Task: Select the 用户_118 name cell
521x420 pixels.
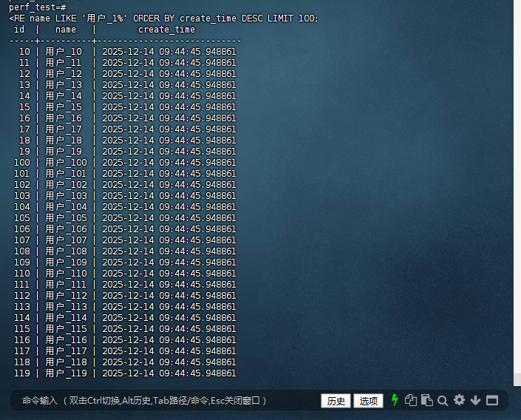Action: click(x=66, y=362)
